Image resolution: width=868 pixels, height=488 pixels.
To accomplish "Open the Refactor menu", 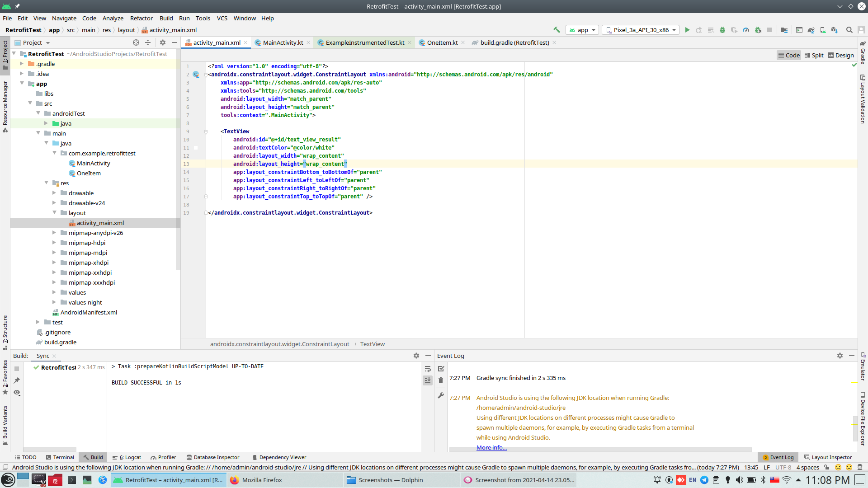I will tap(141, 18).
